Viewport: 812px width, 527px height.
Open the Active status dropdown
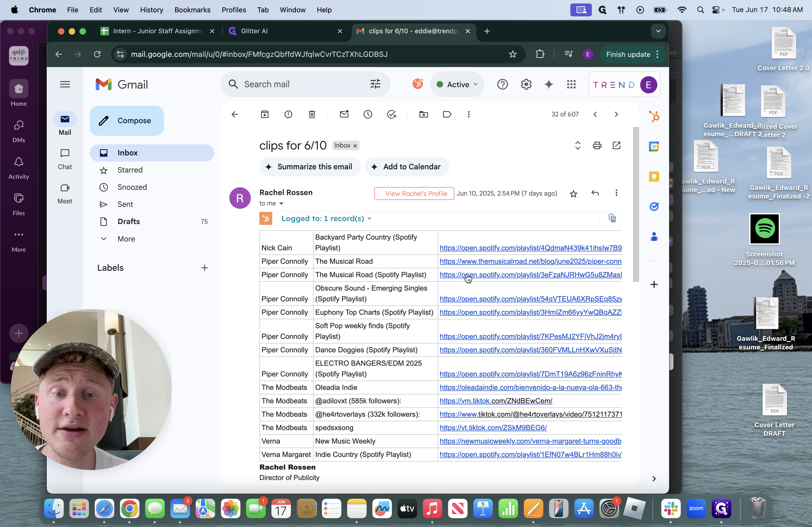tap(457, 84)
